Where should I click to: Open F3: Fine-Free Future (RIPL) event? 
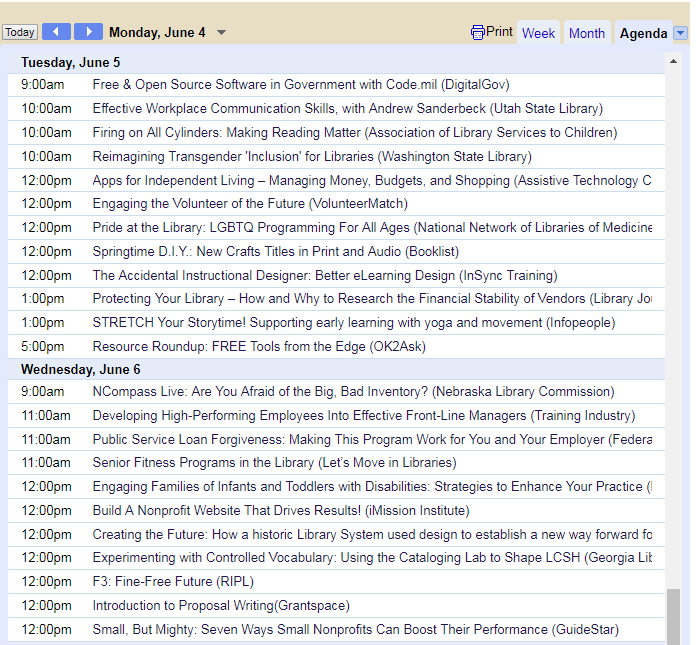coord(173,582)
